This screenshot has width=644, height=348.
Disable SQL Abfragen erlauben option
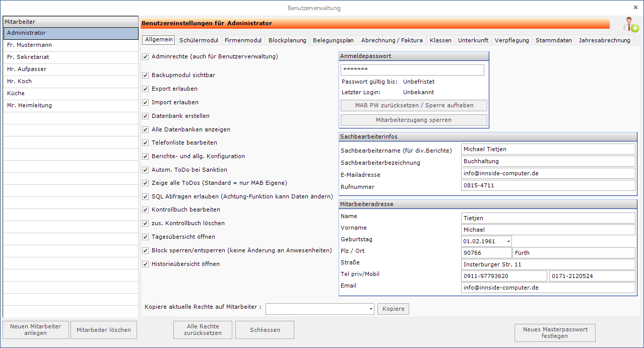point(146,196)
